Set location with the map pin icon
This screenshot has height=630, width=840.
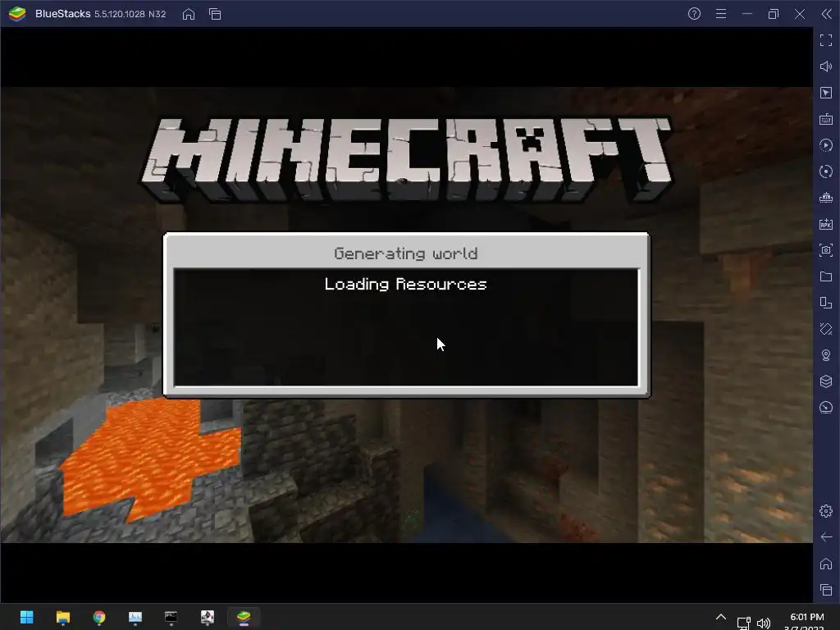(826, 355)
